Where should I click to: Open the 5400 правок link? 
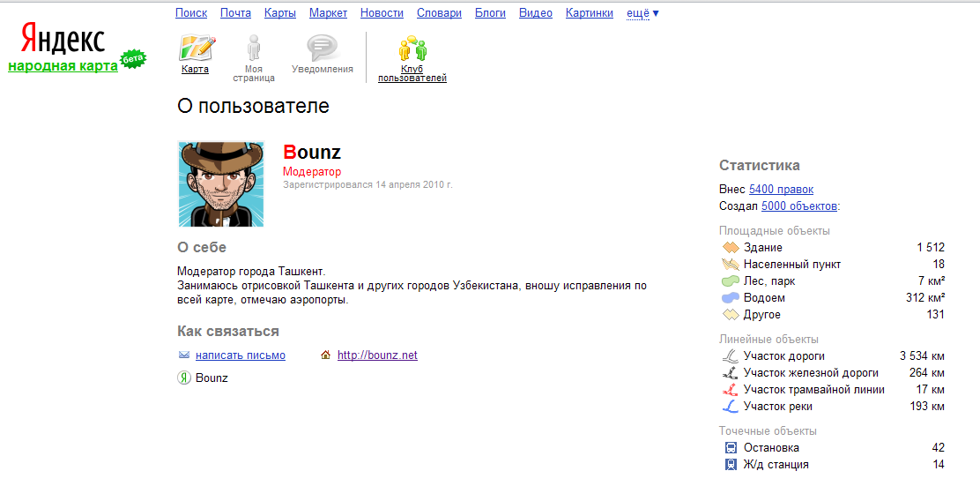(781, 190)
